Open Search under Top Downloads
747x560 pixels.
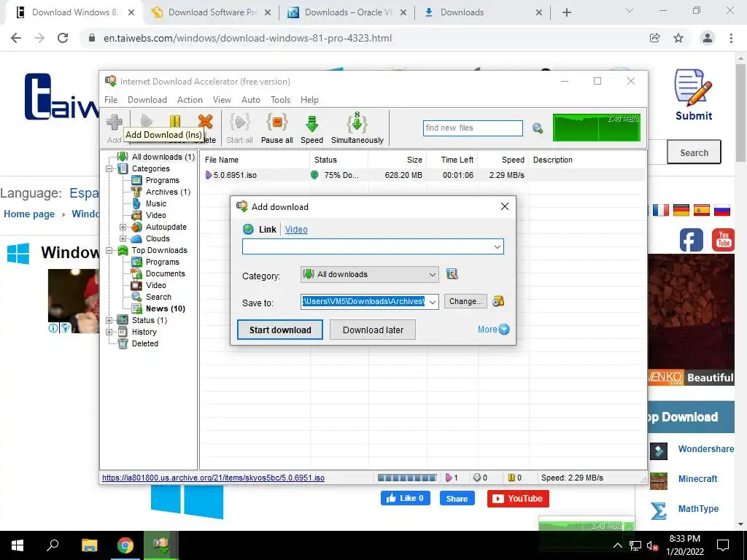(158, 297)
